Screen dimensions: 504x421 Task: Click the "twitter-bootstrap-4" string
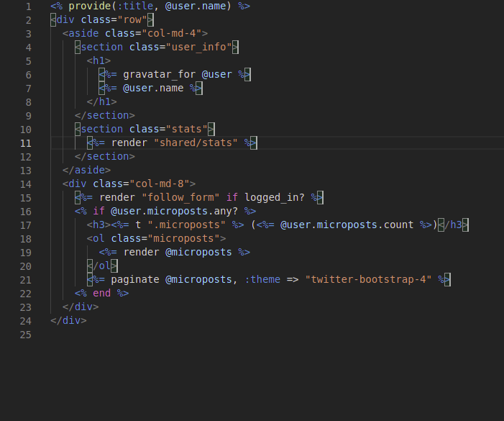(x=368, y=279)
